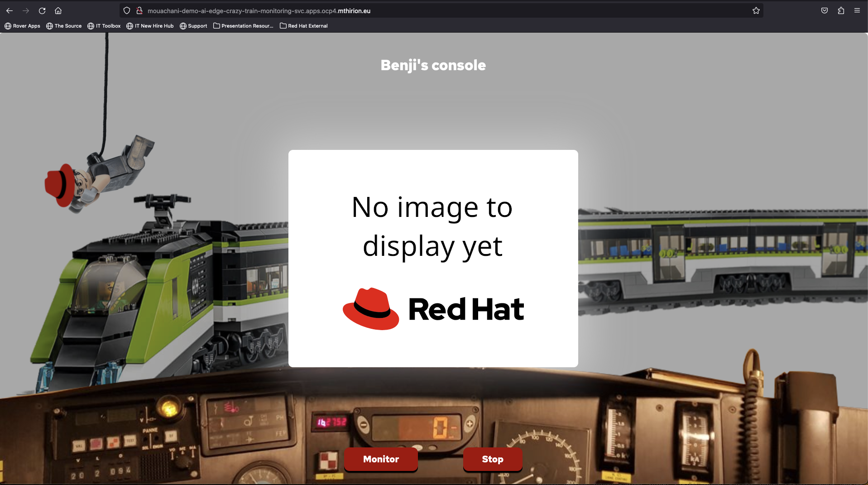Go to the browser home page
The height and width of the screenshot is (485, 868).
pos(58,10)
